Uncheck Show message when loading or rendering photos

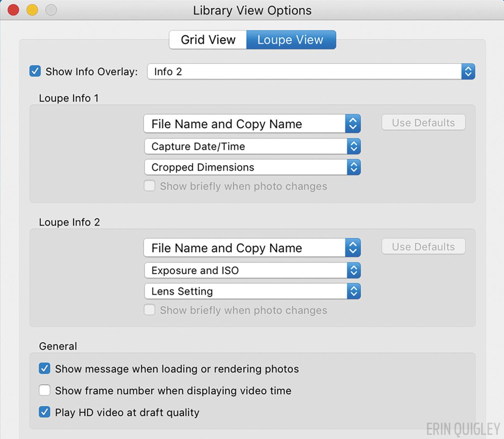click(x=45, y=369)
